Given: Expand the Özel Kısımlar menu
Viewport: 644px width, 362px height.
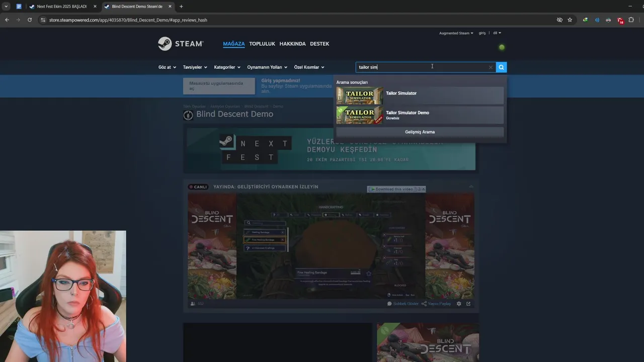Looking at the screenshot, I should click(309, 67).
